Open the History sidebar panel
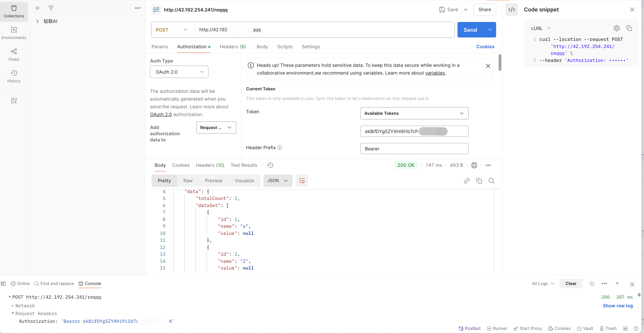This screenshot has width=644, height=333. pyautogui.click(x=14, y=76)
